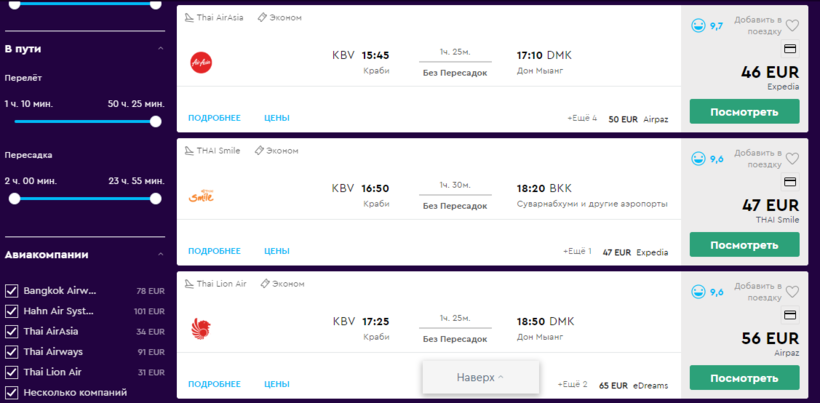Uncheck the Thai Lion Air checkbox
Viewport: 820px width, 403px height.
12,372
